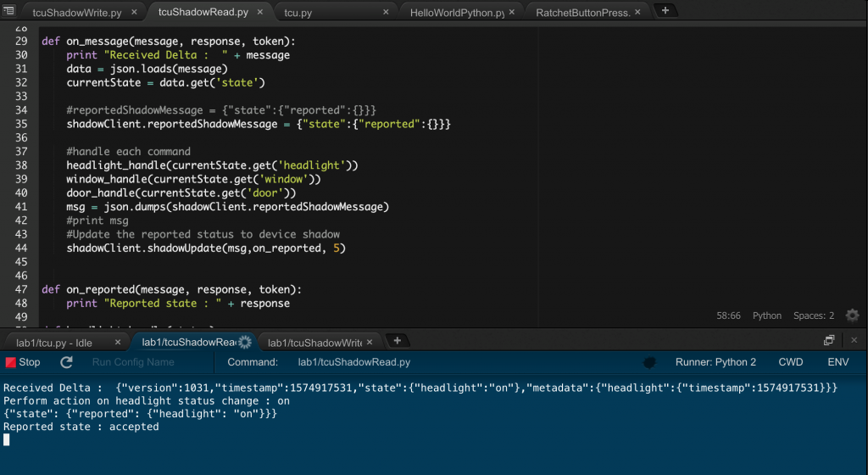This screenshot has width=868, height=475.
Task: Click the cursor position 58:66 indicator
Action: (728, 316)
